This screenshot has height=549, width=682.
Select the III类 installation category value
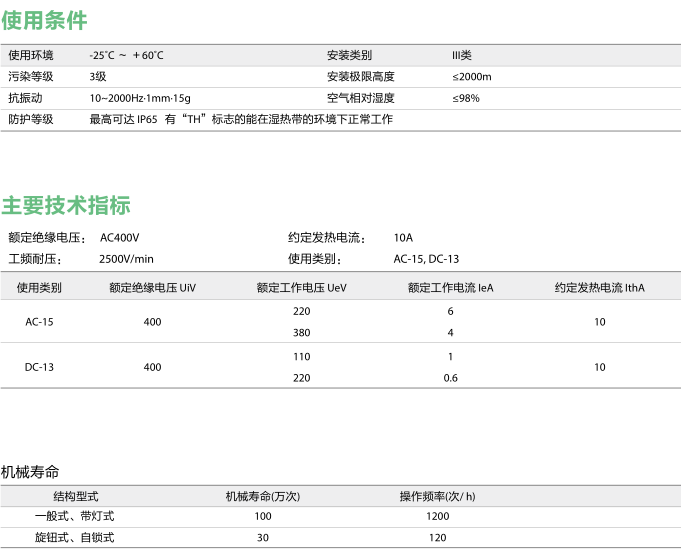click(461, 55)
